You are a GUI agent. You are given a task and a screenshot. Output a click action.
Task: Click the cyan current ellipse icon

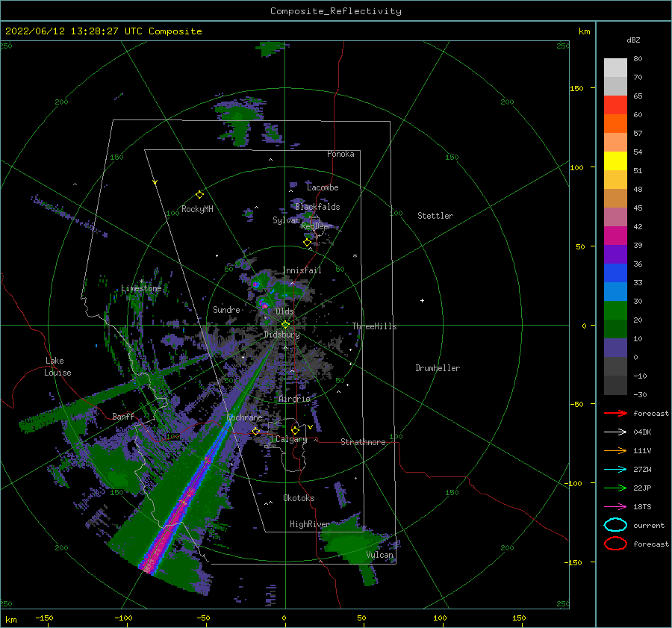[x=615, y=525]
